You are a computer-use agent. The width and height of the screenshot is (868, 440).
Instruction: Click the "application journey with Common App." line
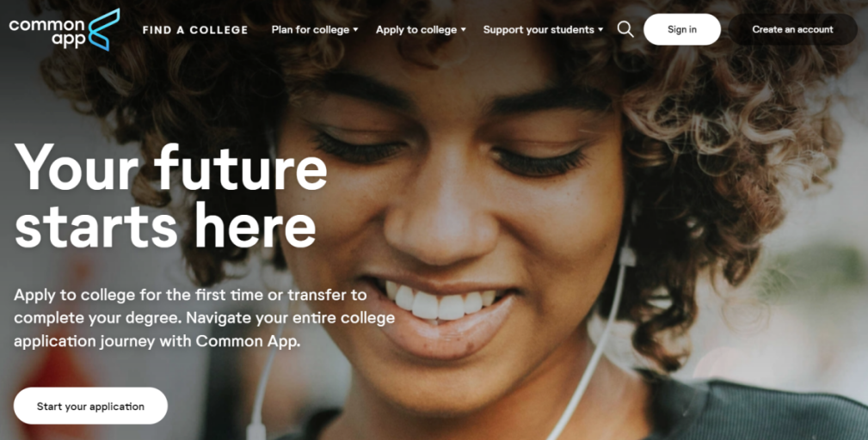click(157, 342)
